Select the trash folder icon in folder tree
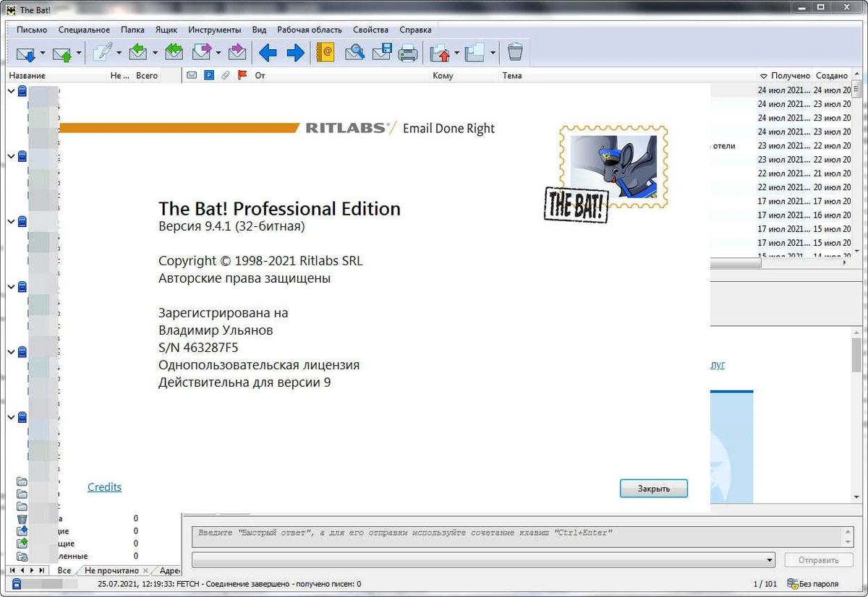The image size is (868, 597). point(22,518)
